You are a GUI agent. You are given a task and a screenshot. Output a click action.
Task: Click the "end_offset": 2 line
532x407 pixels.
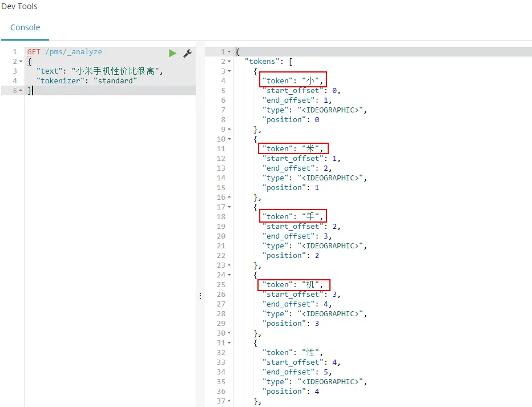tap(297, 168)
